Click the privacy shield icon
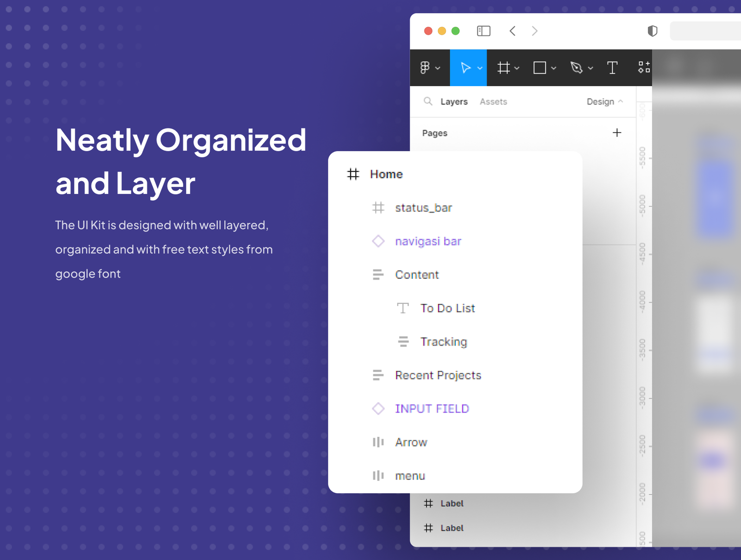Viewport: 741px width, 560px height. click(x=652, y=31)
